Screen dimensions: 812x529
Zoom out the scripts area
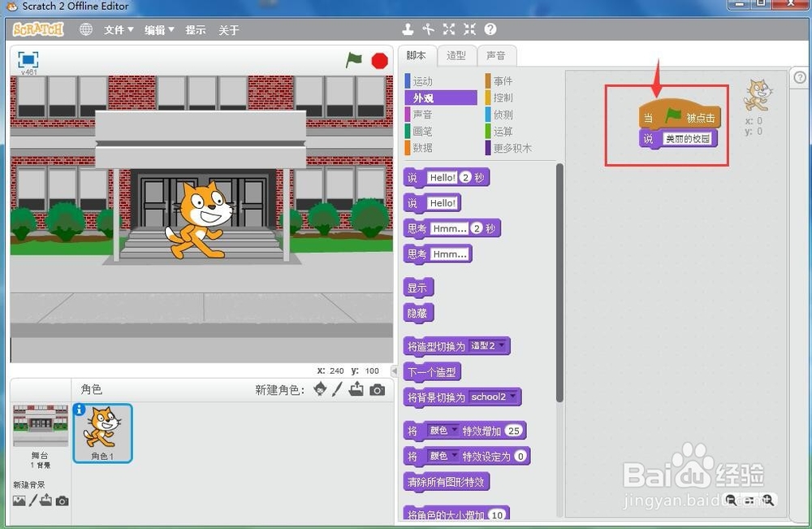click(731, 500)
